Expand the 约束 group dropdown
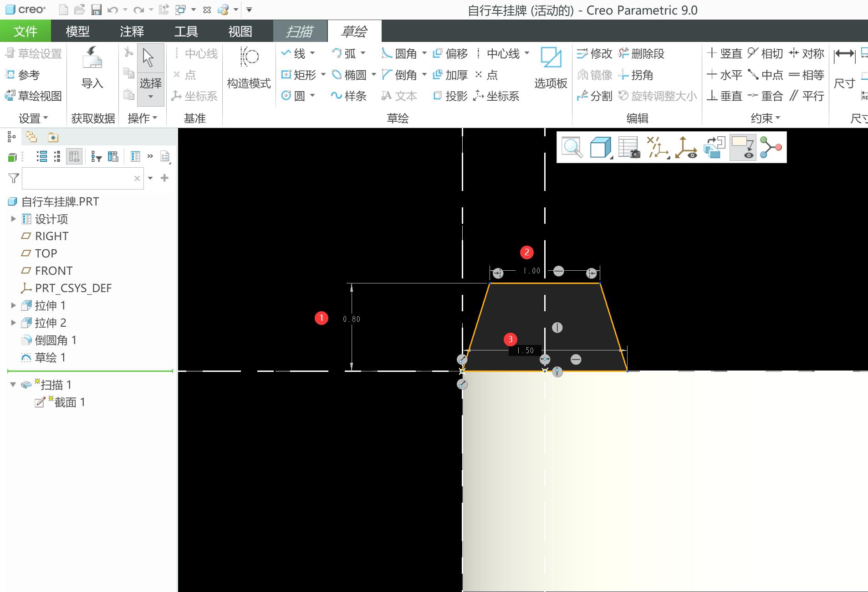 pyautogui.click(x=766, y=118)
